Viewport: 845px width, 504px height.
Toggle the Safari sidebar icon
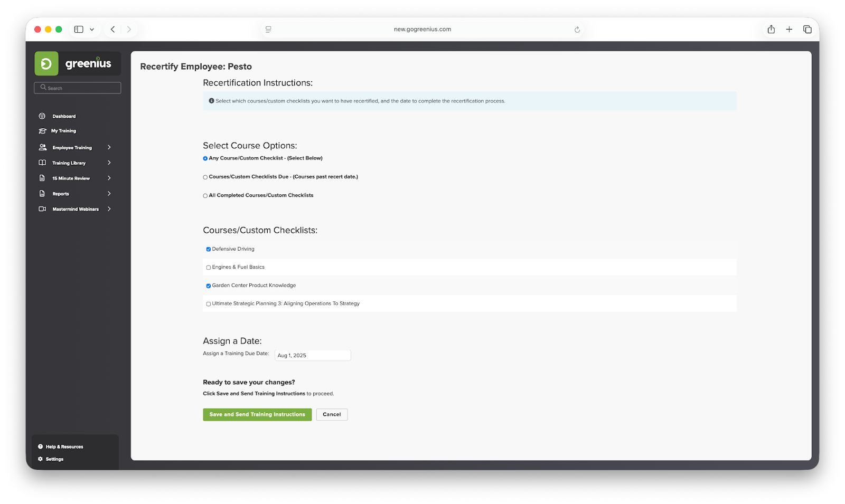click(x=79, y=30)
